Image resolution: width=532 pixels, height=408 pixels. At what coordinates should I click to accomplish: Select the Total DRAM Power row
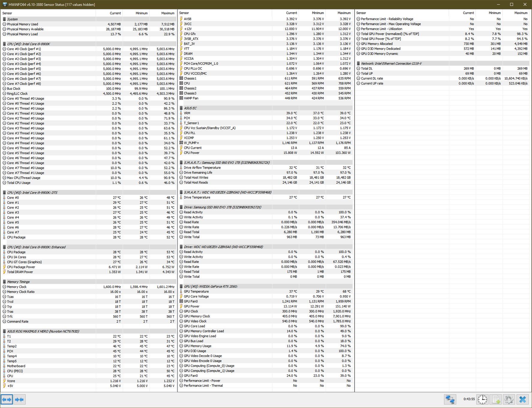(x=88, y=272)
